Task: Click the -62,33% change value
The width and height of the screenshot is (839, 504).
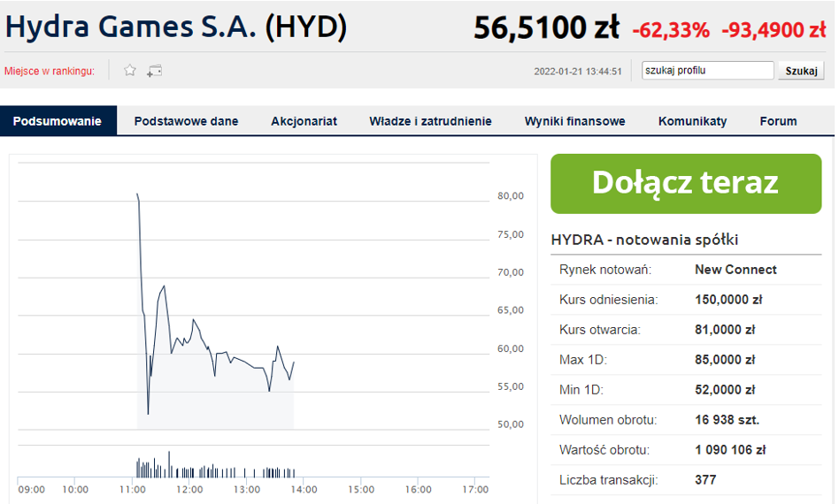Action: coord(671,30)
